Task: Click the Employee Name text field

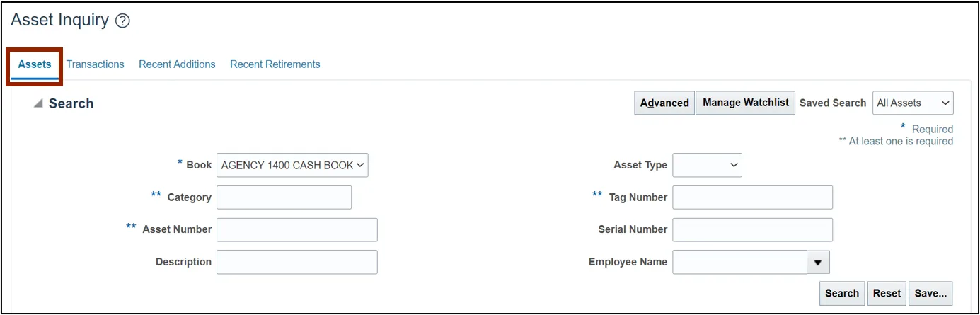Action: pos(739,262)
